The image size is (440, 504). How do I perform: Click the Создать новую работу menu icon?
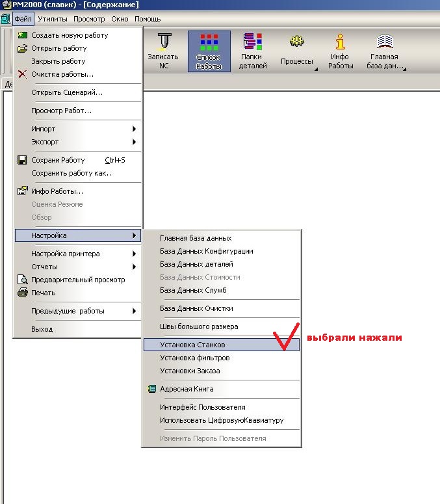22,35
